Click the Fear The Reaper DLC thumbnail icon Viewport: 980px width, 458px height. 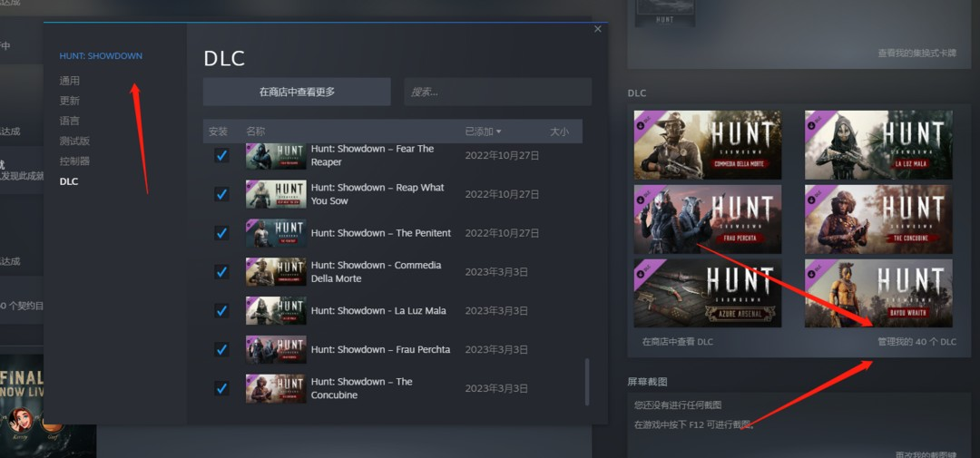coord(275,155)
